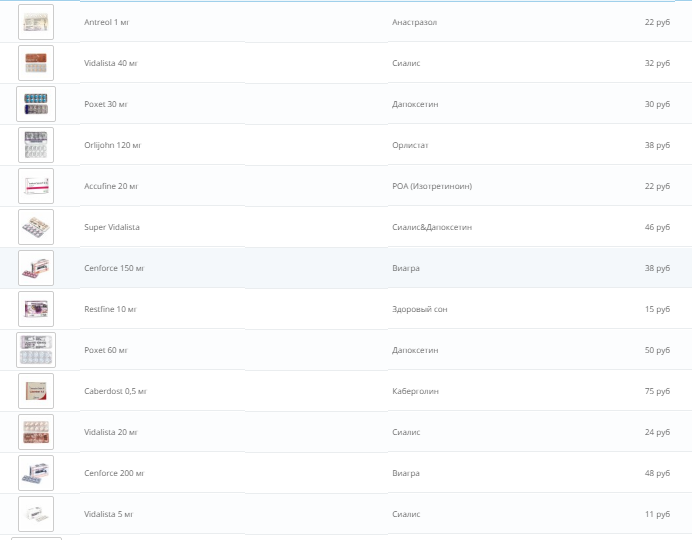Click the Poxet 60 мг blister image
The image size is (692, 540).
click(36, 350)
